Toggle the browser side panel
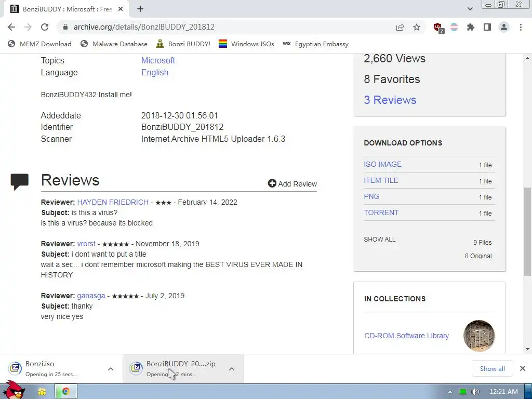This screenshot has width=532, height=399. (487, 27)
